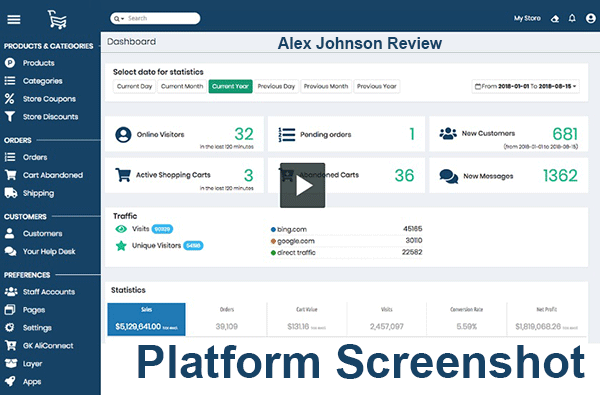Click the Staff Accounts group icon

(x=11, y=292)
